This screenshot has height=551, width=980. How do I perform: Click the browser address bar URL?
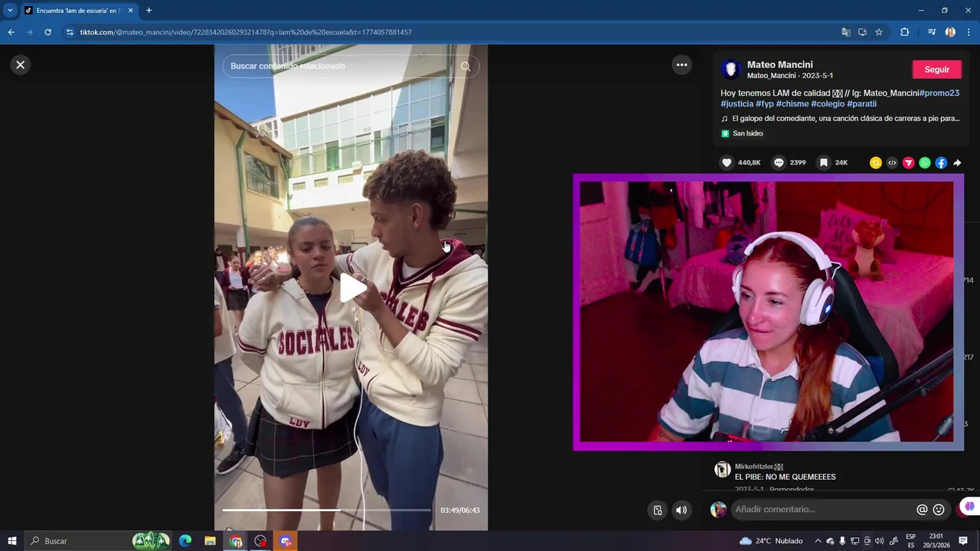click(246, 32)
